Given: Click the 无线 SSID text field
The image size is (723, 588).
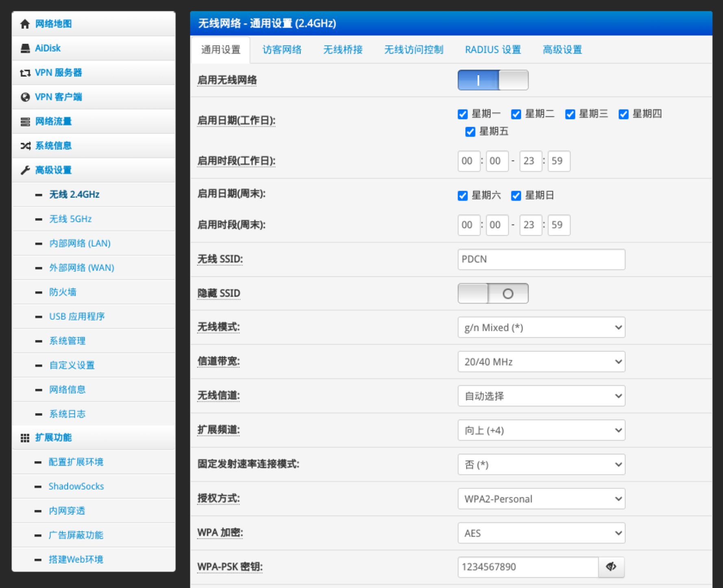Looking at the screenshot, I should [541, 259].
